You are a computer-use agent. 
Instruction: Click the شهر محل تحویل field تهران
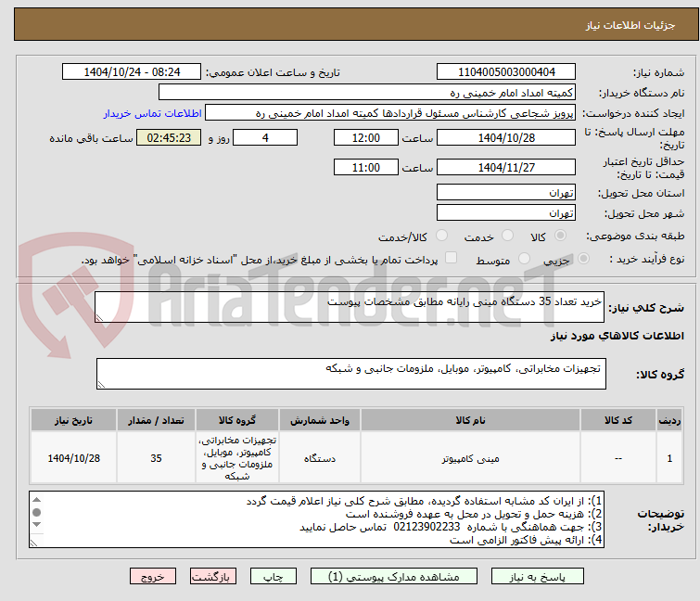click(x=506, y=212)
